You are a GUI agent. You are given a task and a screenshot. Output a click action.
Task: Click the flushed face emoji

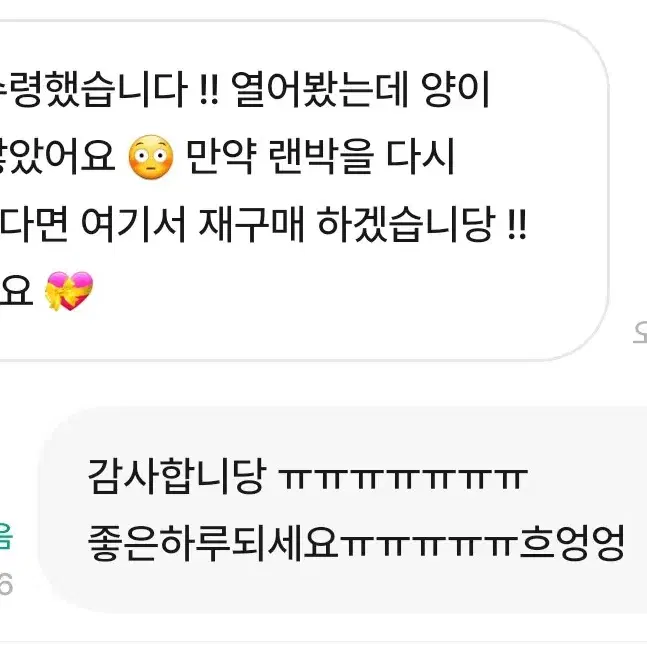click(151, 156)
